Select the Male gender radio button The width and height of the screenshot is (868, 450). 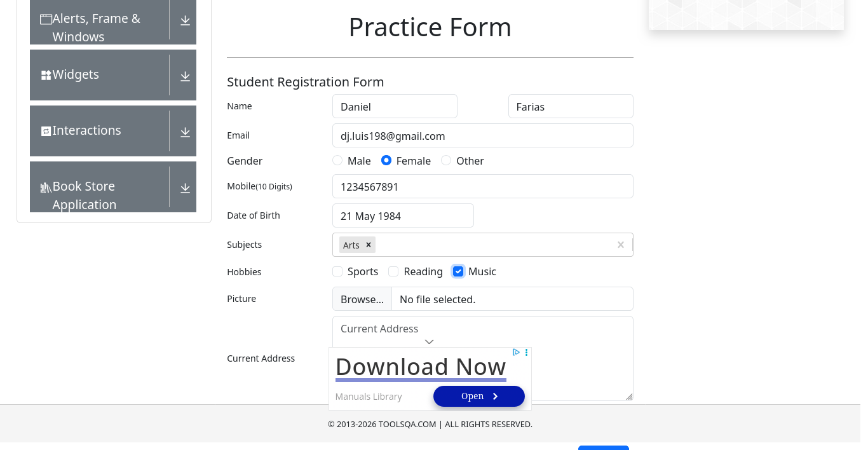point(337,161)
